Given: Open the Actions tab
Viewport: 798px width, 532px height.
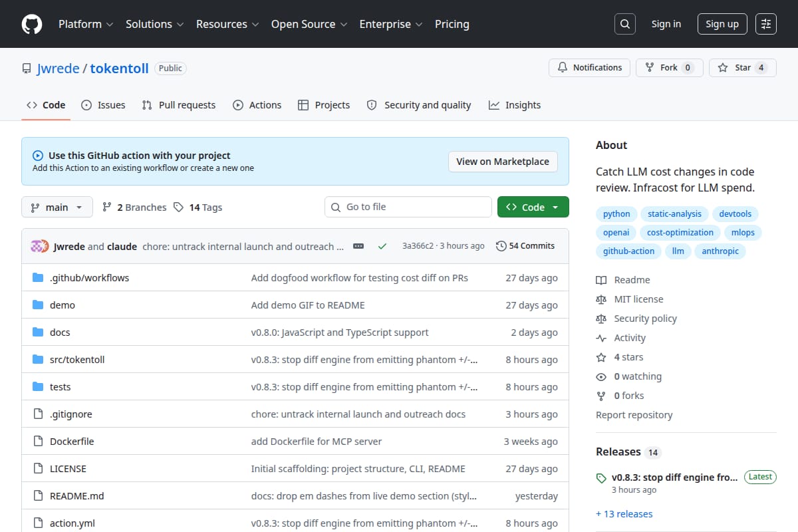Looking at the screenshot, I should (x=257, y=105).
